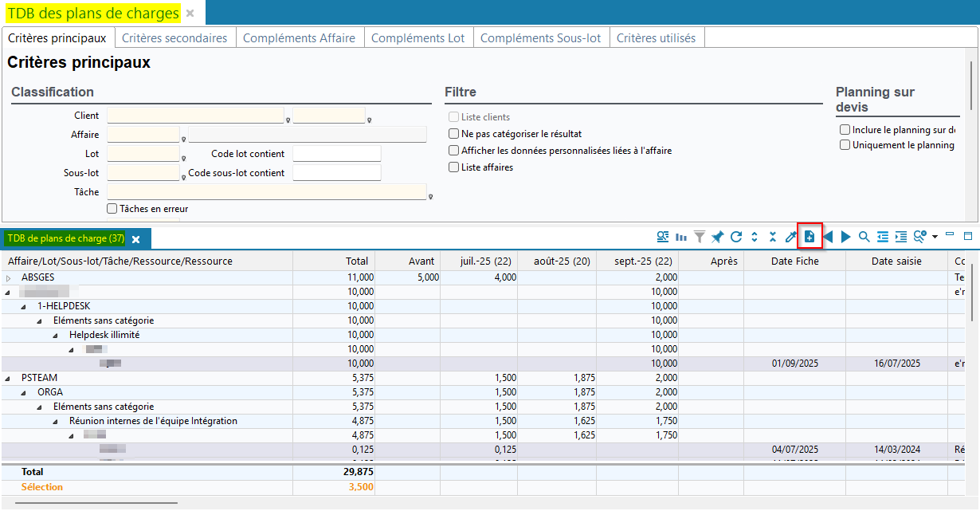
Task: Click the juil.-25 (22) column header
Action: tap(478, 261)
